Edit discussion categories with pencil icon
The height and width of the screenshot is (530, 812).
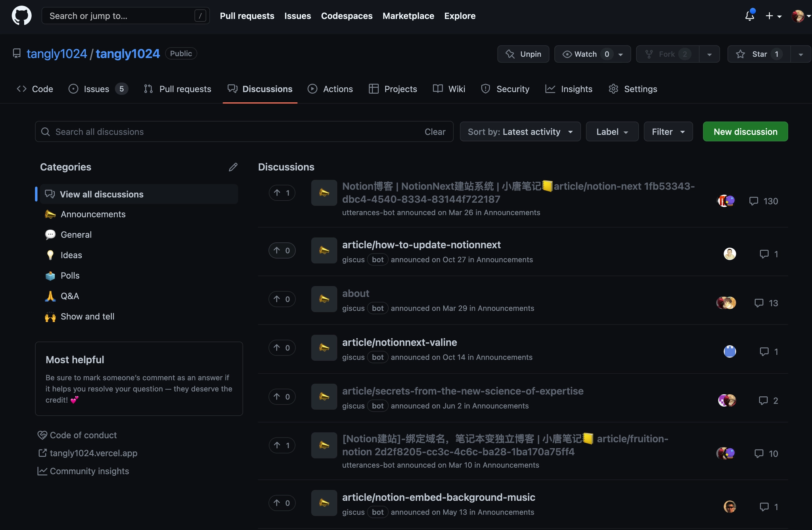[x=233, y=167]
